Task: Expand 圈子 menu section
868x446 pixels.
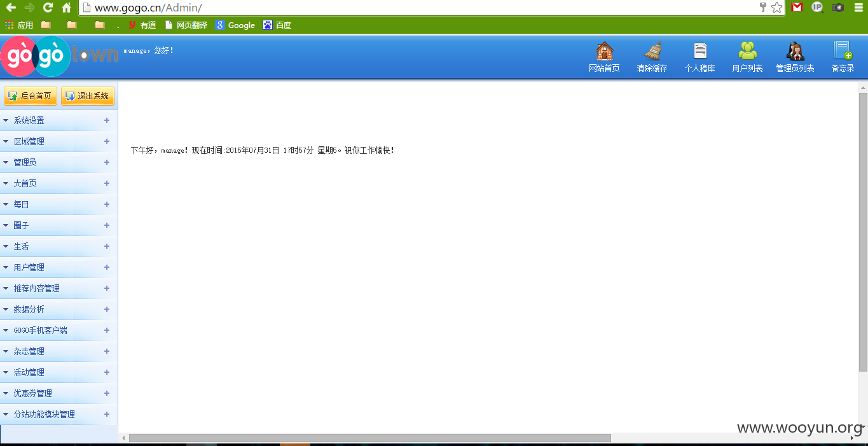Action: point(59,225)
